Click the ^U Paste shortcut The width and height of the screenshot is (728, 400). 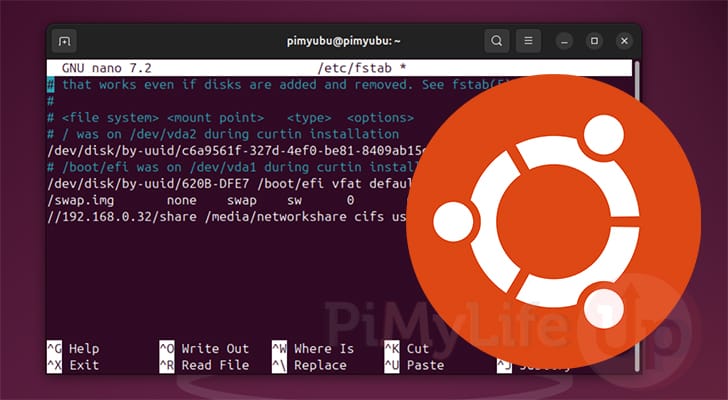414,365
